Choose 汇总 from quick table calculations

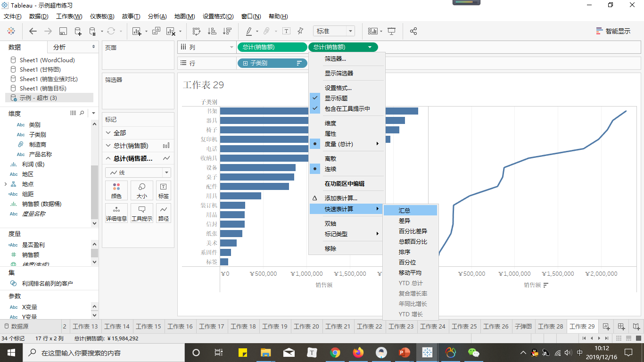click(x=411, y=211)
